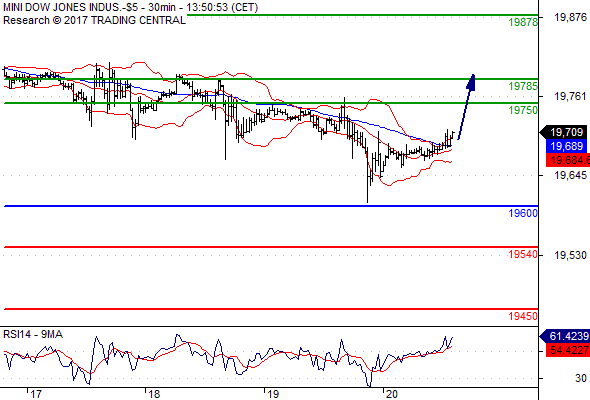Click the 54.4227 RSI moving average tag
The image size is (590, 400).
[x=568, y=350]
